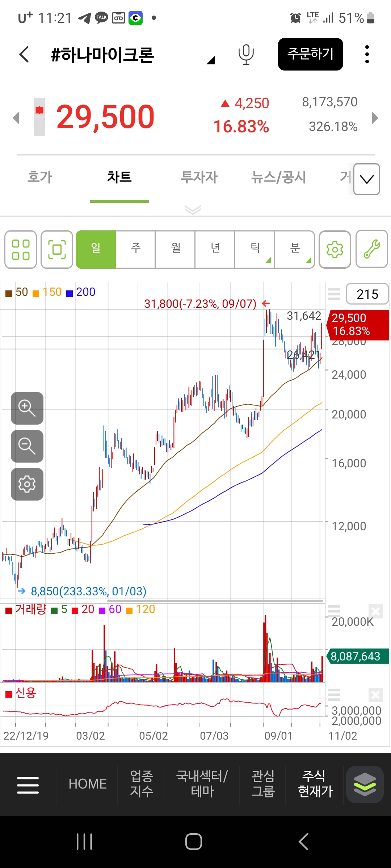
Task: Tap the chart horizontal scrollbar
Action: (215, 601)
